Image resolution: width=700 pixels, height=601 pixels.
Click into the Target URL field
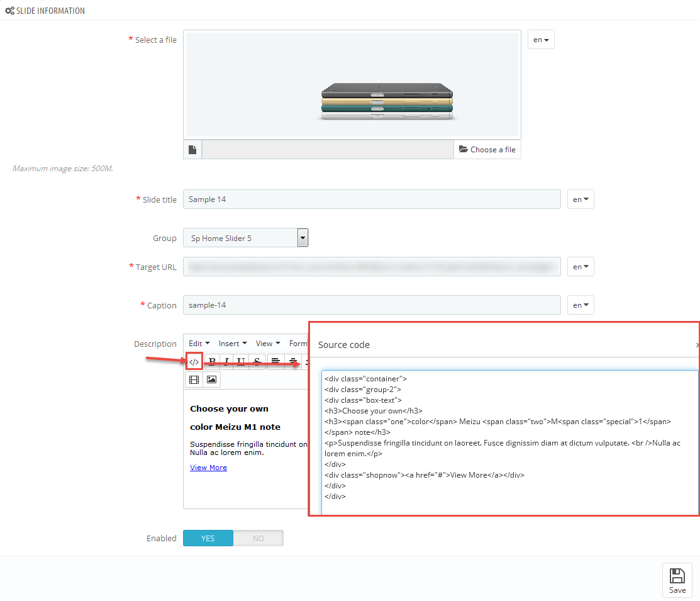point(372,267)
